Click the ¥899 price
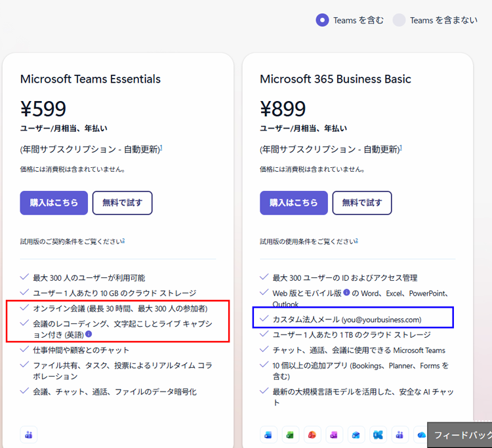The height and width of the screenshot is (448, 492). [283, 109]
